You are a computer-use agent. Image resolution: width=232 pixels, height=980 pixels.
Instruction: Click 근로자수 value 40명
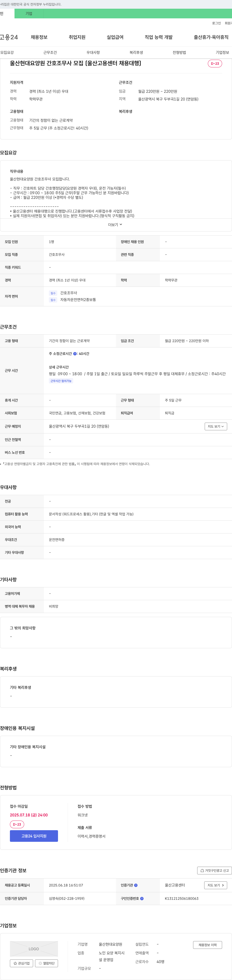pyautogui.click(x=160, y=962)
